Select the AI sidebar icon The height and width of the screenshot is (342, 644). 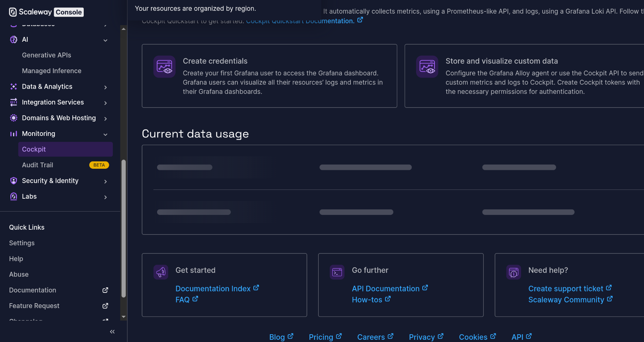pos(14,40)
